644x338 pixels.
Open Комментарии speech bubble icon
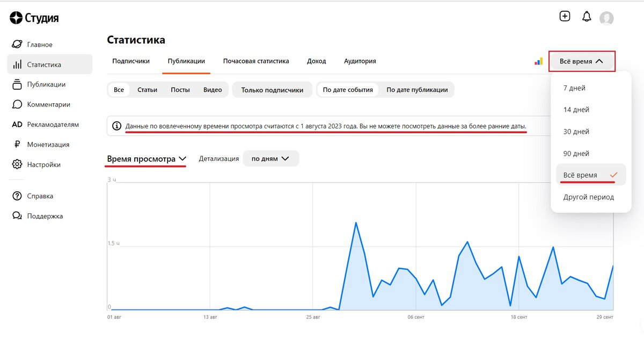point(17,104)
